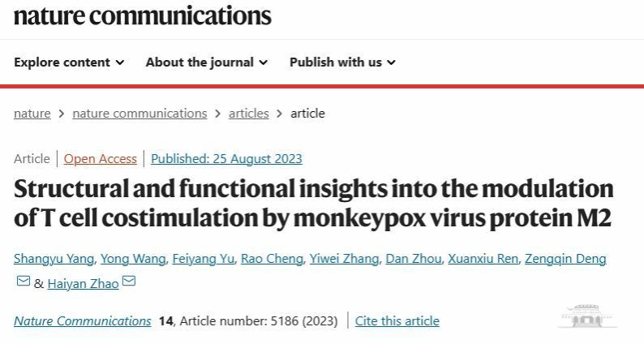Go to the nature breadcrumb link
The height and width of the screenshot is (344, 644).
pos(32,114)
